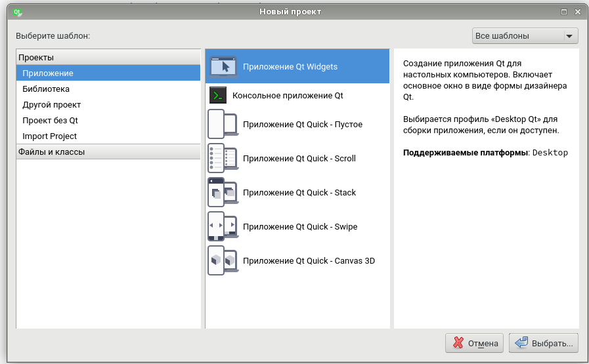Choose Приложение Qt Quick - Canvas 3D label

[309, 261]
